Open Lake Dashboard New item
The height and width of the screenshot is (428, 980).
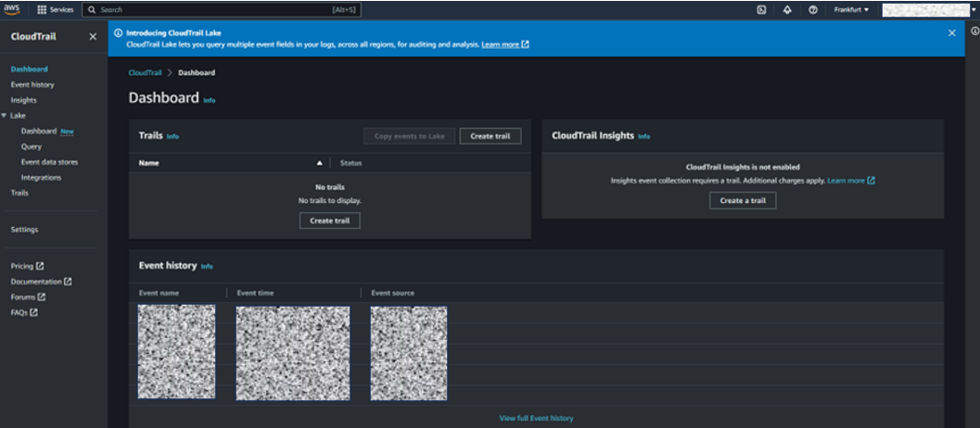[x=47, y=132]
